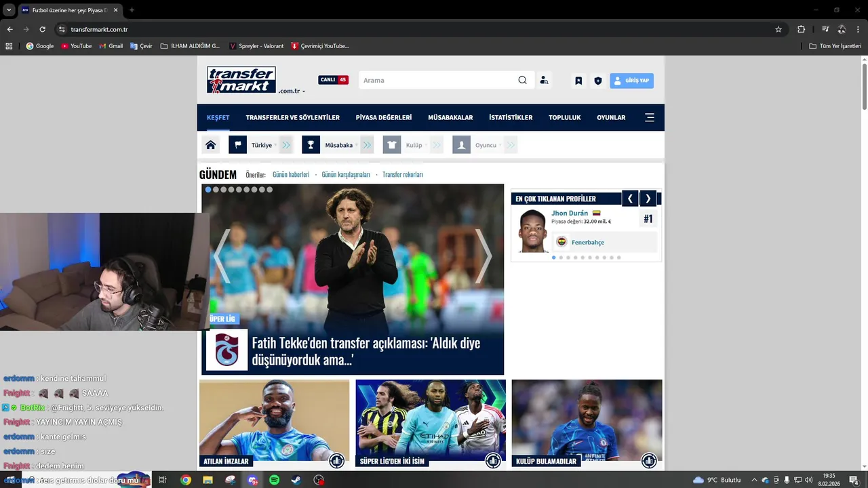Select the KEŞFET navigation tab
The width and height of the screenshot is (868, 488).
coord(218,117)
